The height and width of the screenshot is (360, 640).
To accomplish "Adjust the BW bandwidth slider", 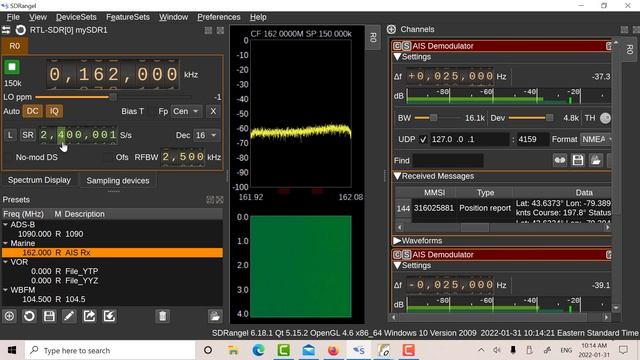I will click(x=437, y=118).
